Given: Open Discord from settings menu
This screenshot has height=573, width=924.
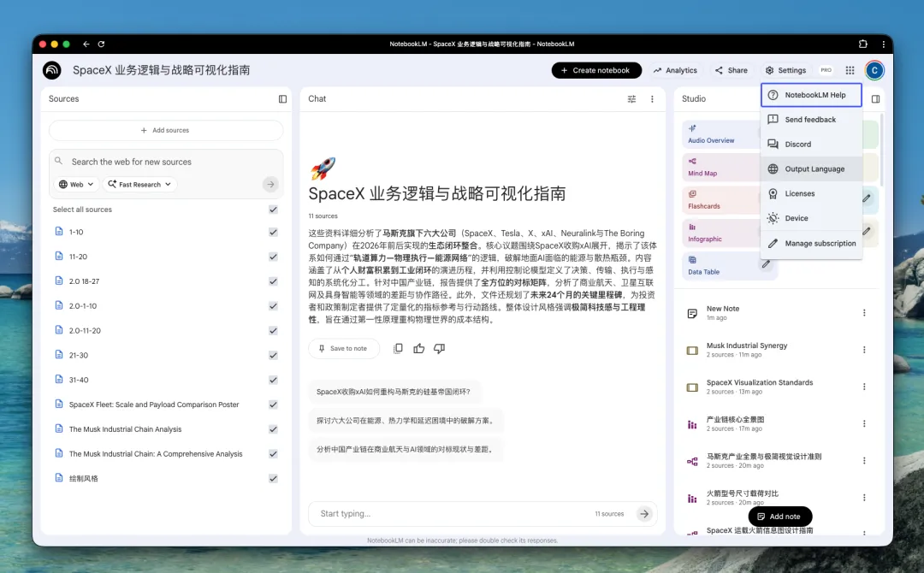Looking at the screenshot, I should [811, 145].
